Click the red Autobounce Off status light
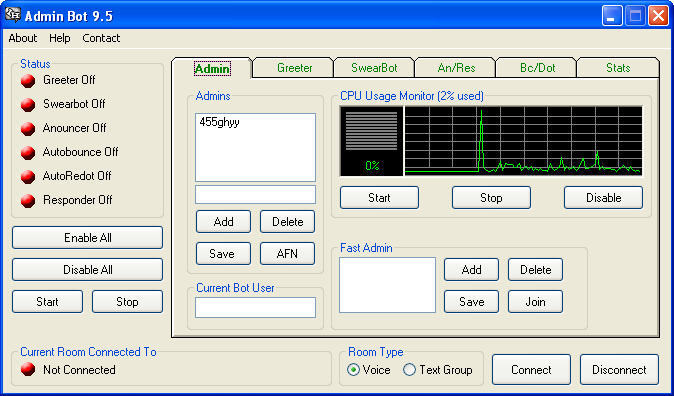This screenshot has height=396, width=674. pos(28,153)
